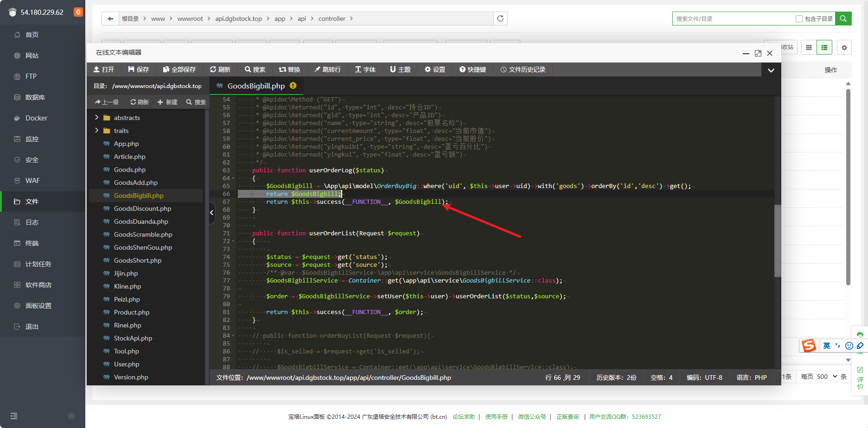Click the green file search button
Viewport: 868px width, 428px height.
(x=843, y=19)
